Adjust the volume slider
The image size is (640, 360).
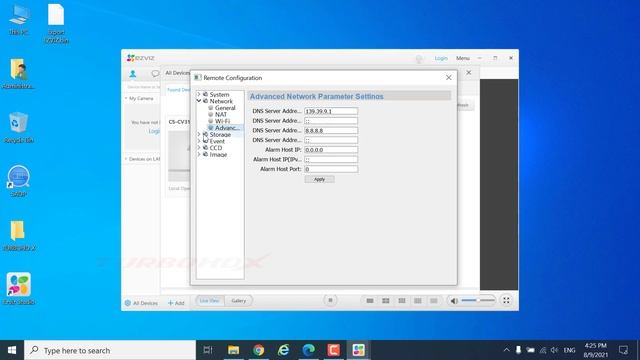[478, 300]
